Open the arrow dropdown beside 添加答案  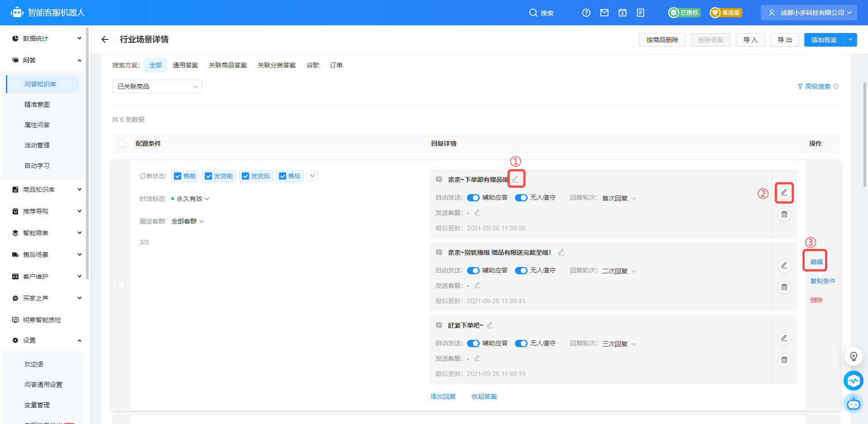coord(850,40)
